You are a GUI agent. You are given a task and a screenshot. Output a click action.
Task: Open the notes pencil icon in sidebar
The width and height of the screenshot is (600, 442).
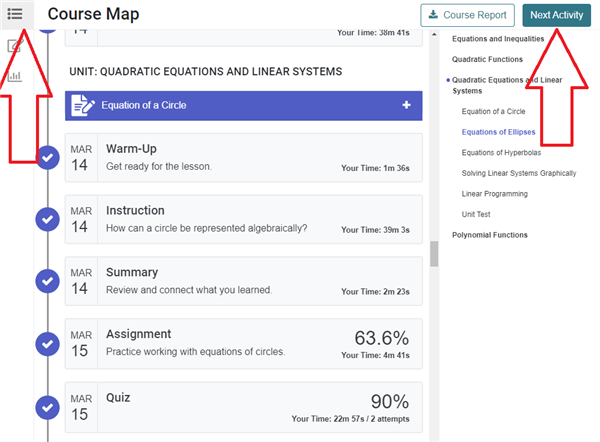pos(15,46)
